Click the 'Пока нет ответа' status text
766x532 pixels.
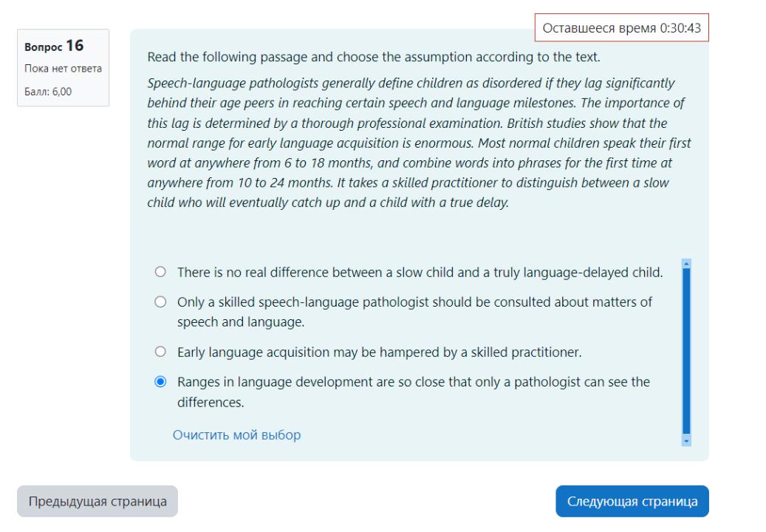[x=63, y=69]
